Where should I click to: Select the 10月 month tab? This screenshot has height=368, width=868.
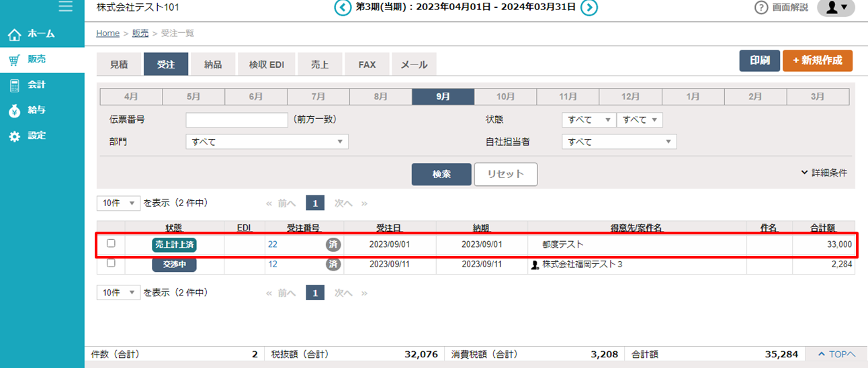click(x=505, y=97)
